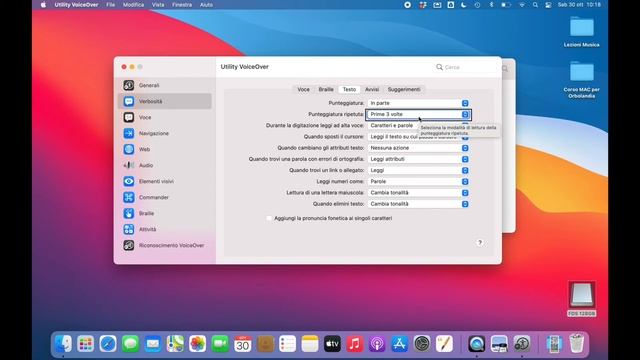This screenshot has height=360, width=640.
Task: Open the errori di ortografia dropdown
Action: tap(418, 159)
